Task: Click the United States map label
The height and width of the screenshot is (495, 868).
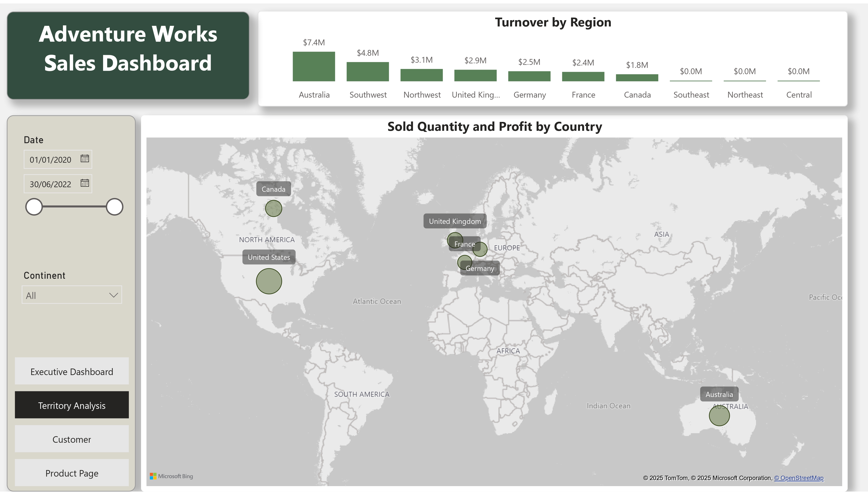Action: [269, 257]
